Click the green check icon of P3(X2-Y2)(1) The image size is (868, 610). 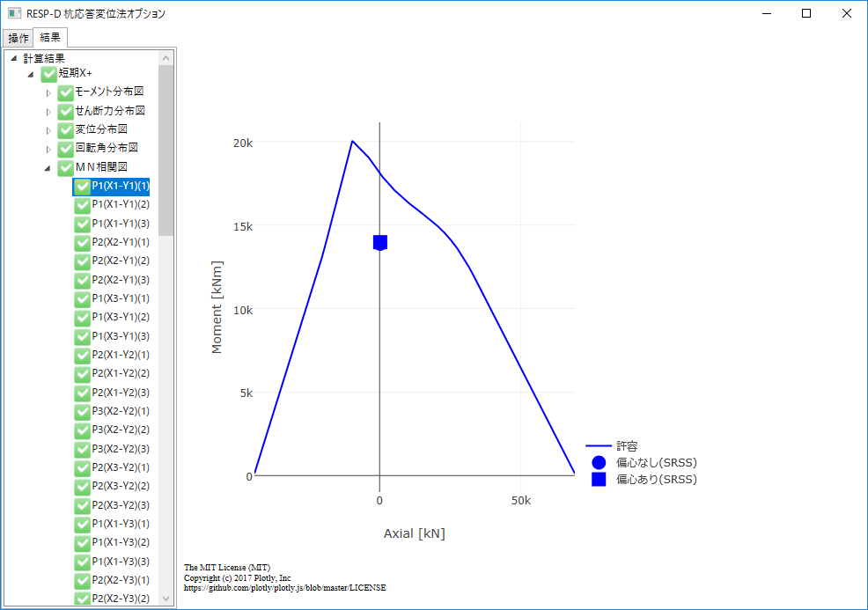coord(82,412)
